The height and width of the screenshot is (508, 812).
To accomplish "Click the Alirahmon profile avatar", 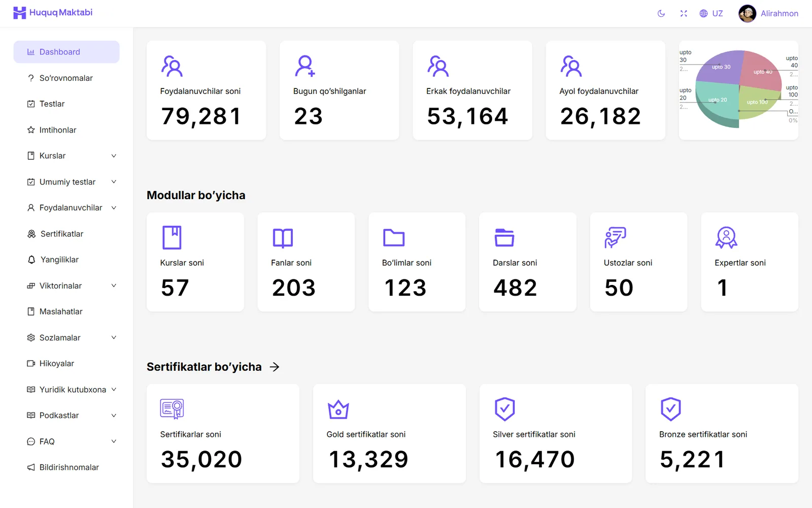I will (x=747, y=14).
